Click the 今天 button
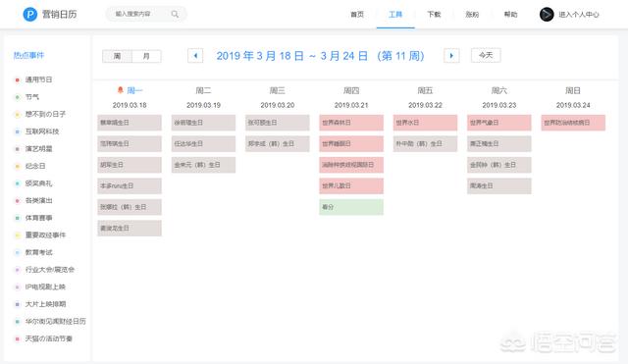This screenshot has width=628, height=364. 486,55
